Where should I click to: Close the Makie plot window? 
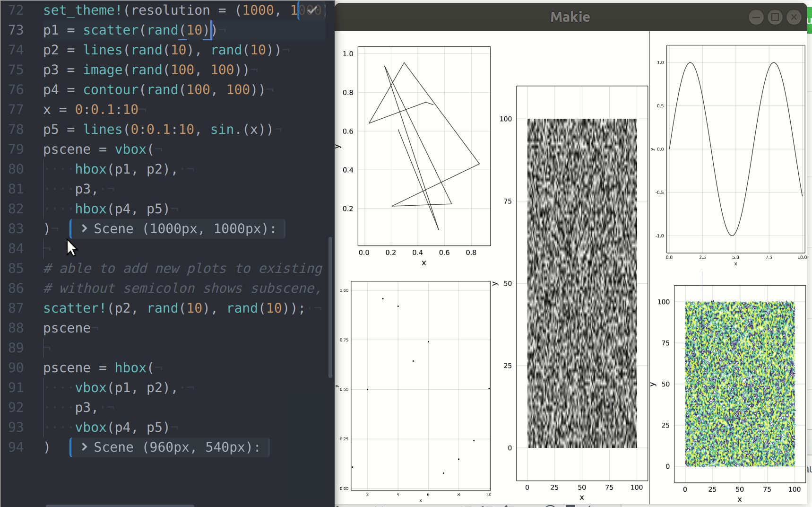pos(794,17)
